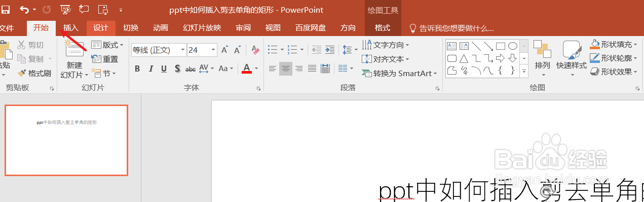Open change case Aa dropdown
644x202 pixels.
pos(226,69)
